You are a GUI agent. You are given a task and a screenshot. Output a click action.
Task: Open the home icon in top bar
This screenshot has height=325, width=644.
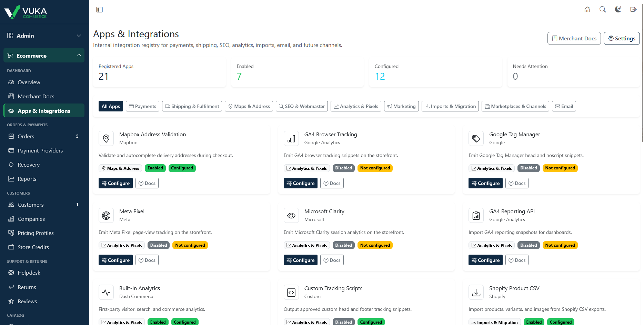(x=587, y=10)
